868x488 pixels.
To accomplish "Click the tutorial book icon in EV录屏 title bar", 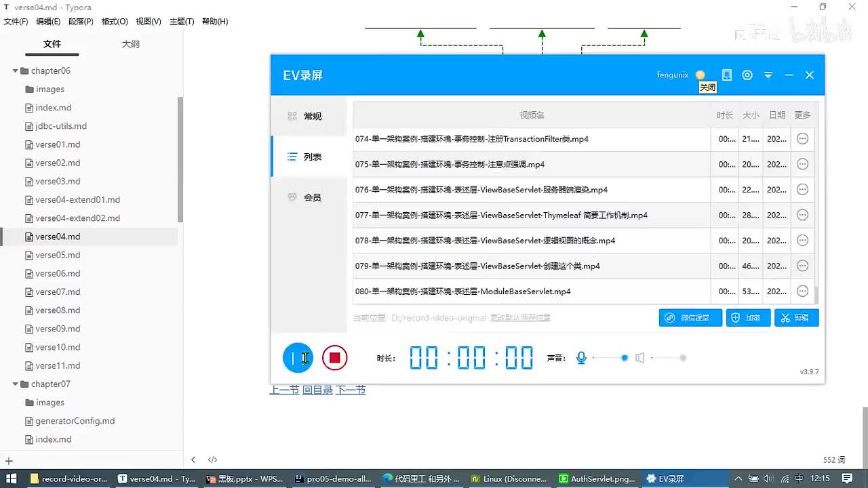I will point(726,75).
